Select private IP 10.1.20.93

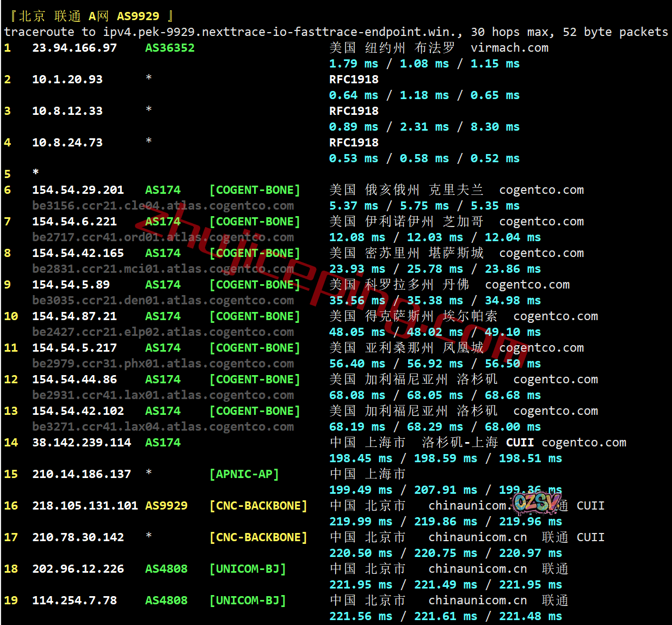click(67, 79)
